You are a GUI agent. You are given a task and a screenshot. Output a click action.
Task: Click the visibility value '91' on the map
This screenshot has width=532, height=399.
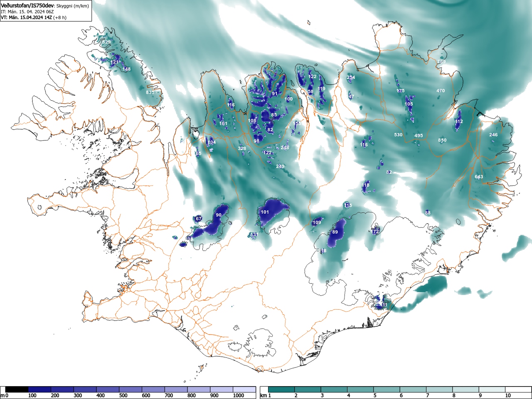pyautogui.click(x=275, y=94)
